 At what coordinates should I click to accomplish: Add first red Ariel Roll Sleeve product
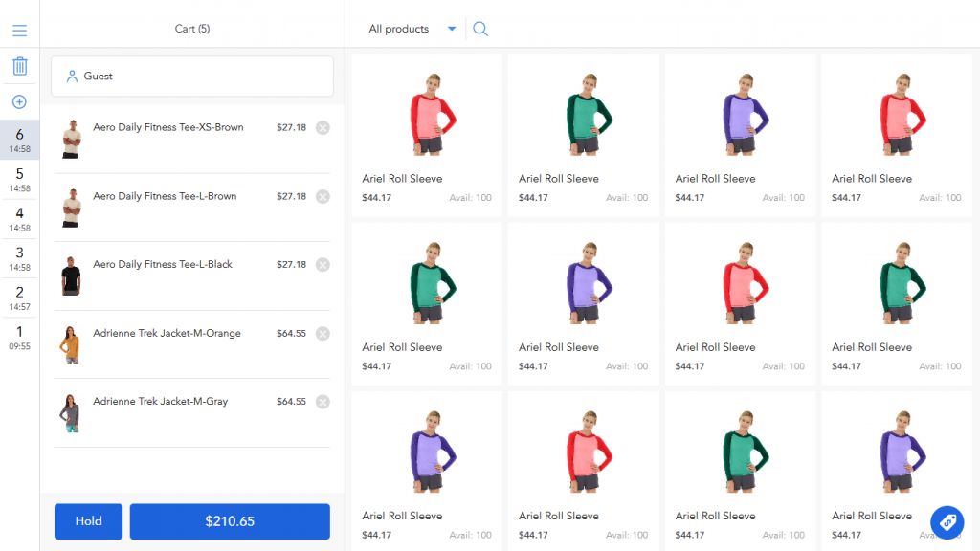coord(427,135)
